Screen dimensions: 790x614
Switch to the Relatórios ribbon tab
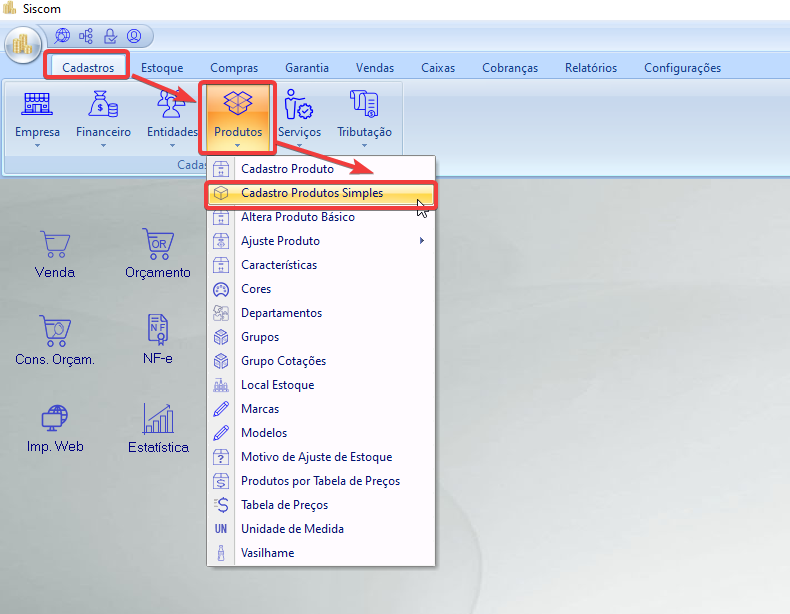[590, 68]
